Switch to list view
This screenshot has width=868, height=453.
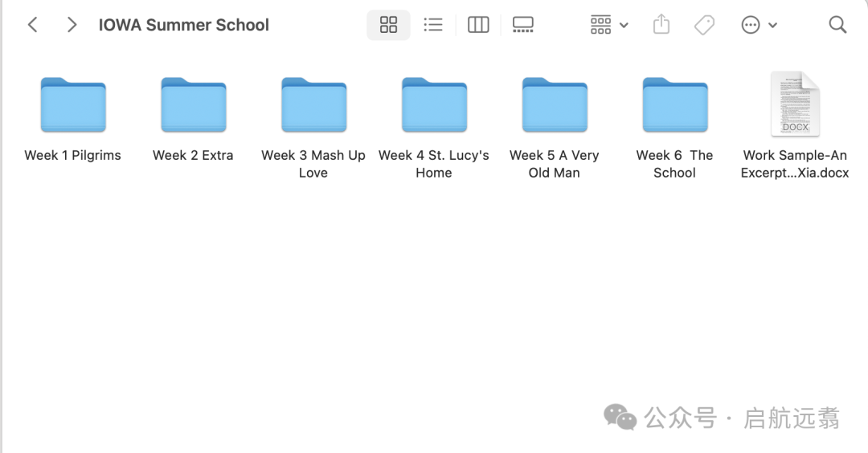click(x=433, y=25)
